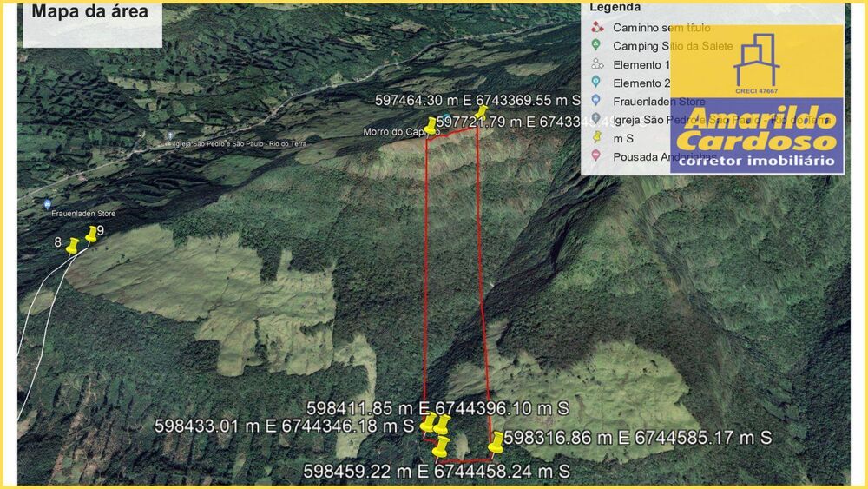This screenshot has height=489, width=868.
Task: Click the Caminho sem título legend icon
Action: click(597, 27)
